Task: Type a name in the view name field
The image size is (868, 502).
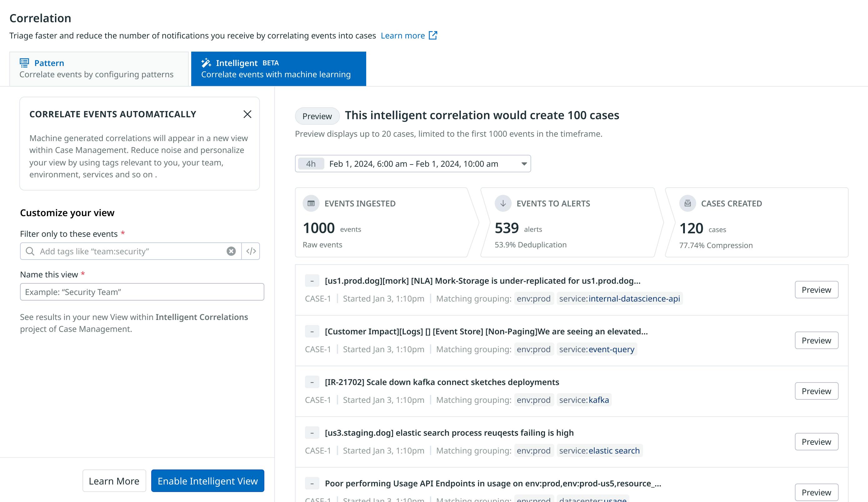Action: (142, 292)
